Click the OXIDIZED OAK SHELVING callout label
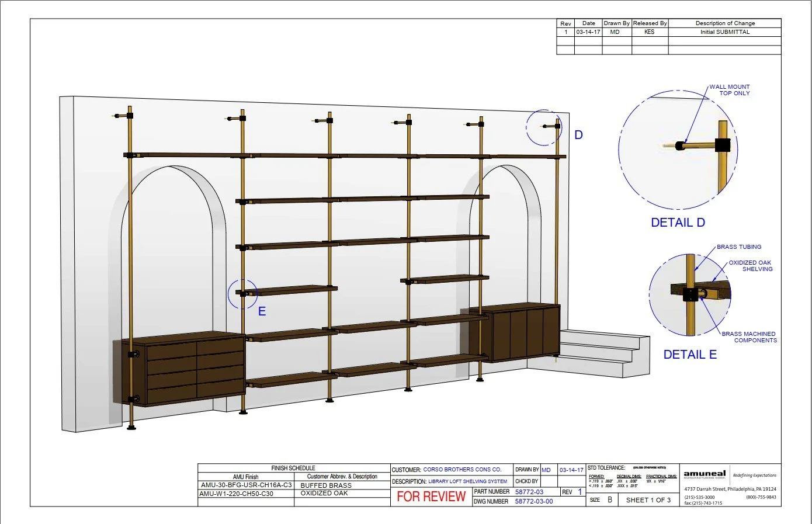Image resolution: width=812 pixels, height=524 pixels. pos(750,266)
